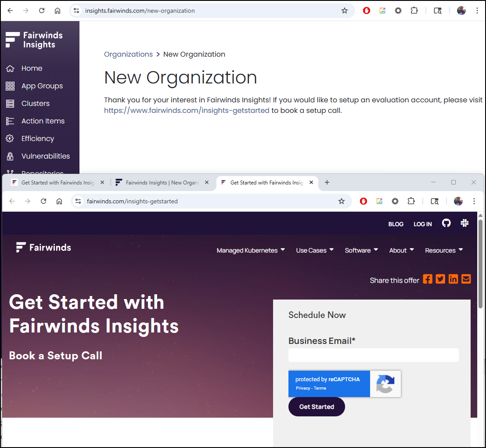
Task: Click fairwinds.com/insights-getstarted address bar
Action: tap(132, 201)
